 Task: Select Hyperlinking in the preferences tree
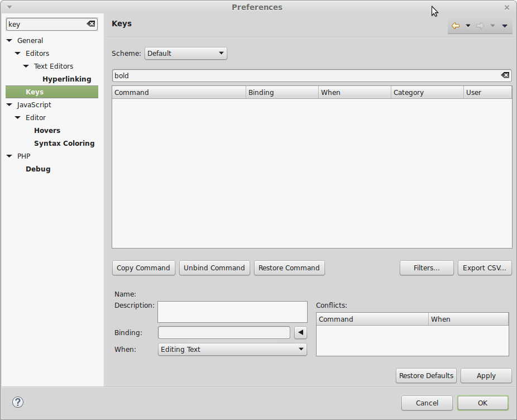point(66,79)
